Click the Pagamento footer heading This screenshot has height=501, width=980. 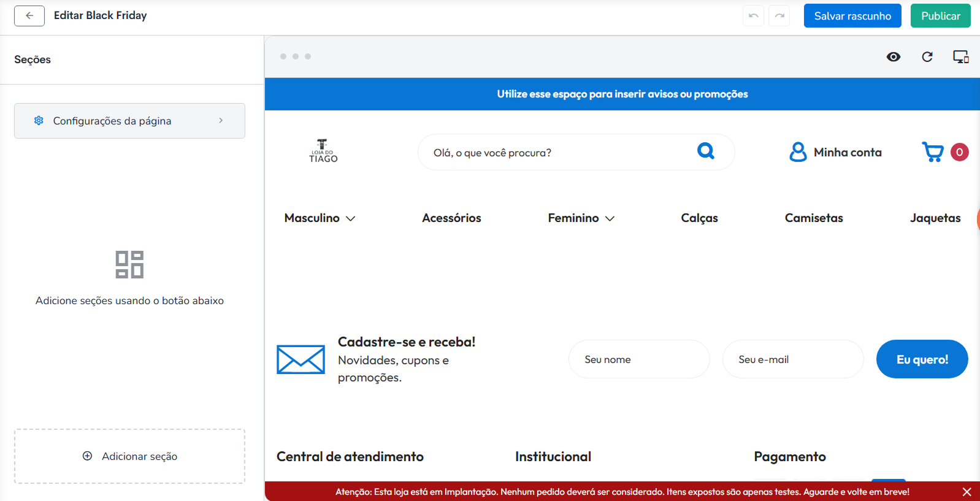(790, 457)
